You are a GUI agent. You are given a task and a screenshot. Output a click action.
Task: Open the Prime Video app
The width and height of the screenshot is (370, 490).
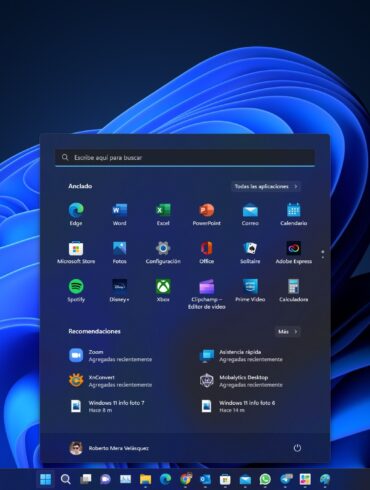coord(250,290)
